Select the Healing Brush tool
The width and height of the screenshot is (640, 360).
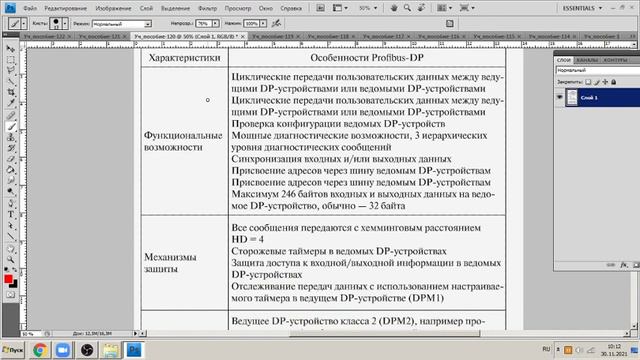point(11,116)
